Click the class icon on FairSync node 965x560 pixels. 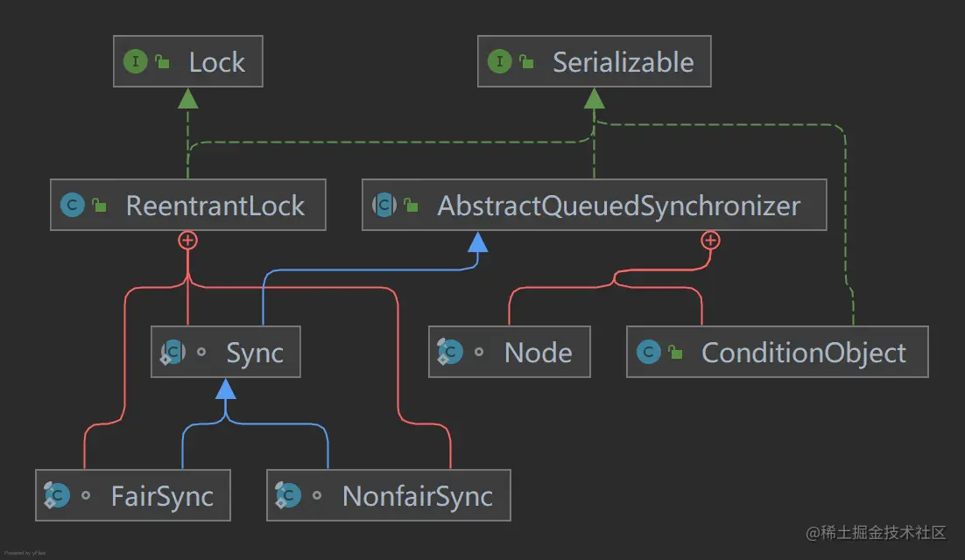pyautogui.click(x=58, y=496)
